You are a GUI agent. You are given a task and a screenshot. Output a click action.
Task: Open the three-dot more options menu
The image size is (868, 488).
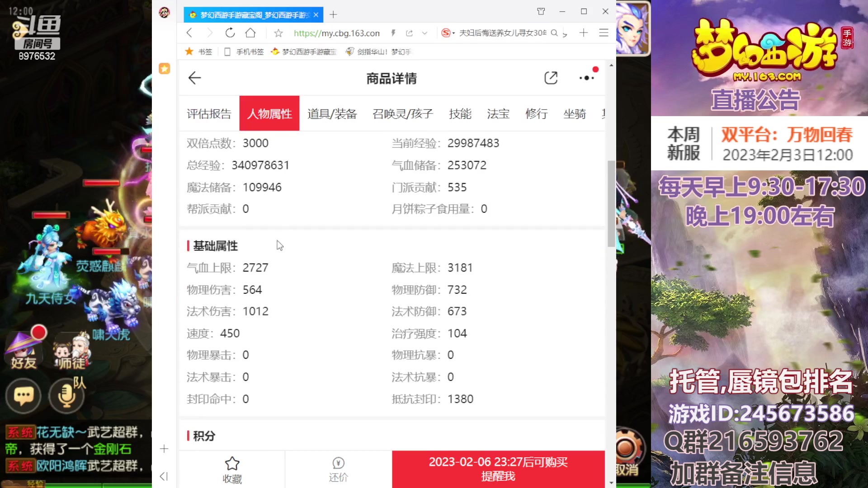click(x=586, y=78)
